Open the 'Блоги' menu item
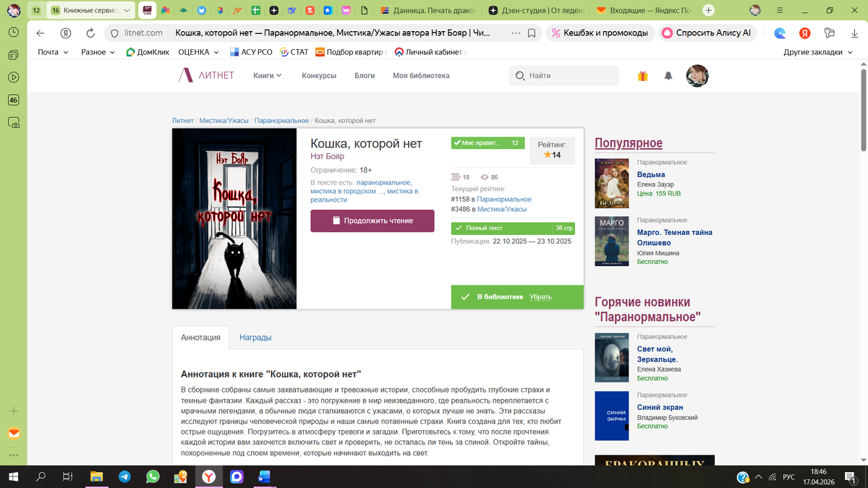The height and width of the screenshot is (488, 868). [365, 75]
